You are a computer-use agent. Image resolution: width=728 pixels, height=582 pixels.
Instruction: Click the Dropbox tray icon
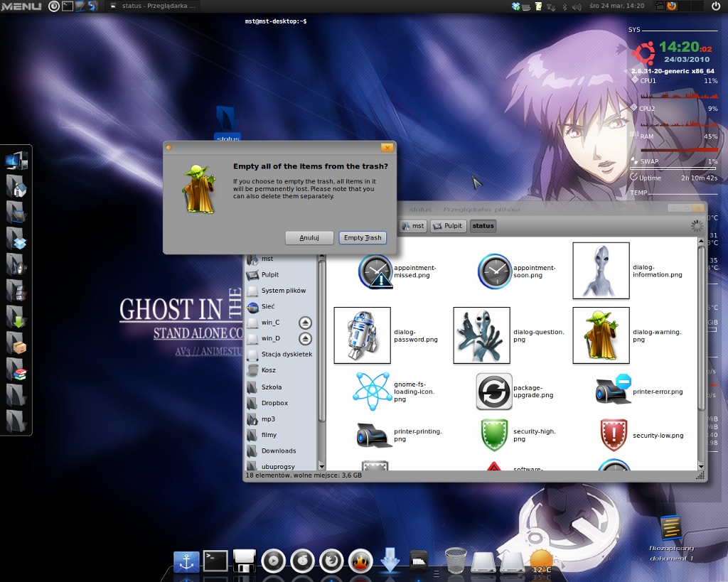coord(515,6)
